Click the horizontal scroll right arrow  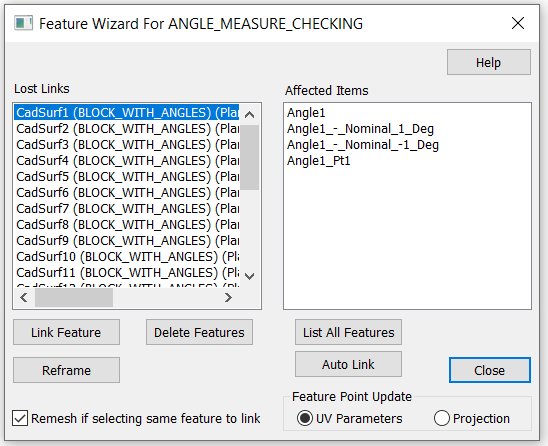[x=228, y=298]
